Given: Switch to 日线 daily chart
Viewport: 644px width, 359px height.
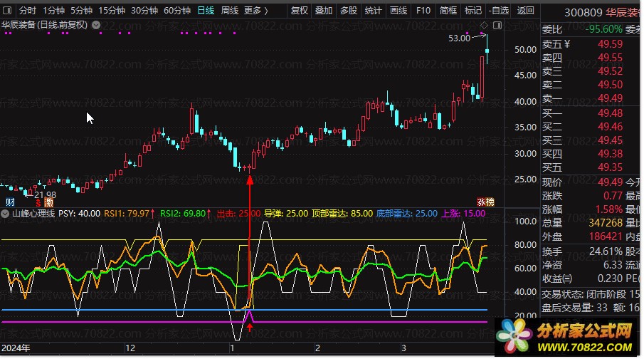Looking at the screenshot, I should point(206,10).
